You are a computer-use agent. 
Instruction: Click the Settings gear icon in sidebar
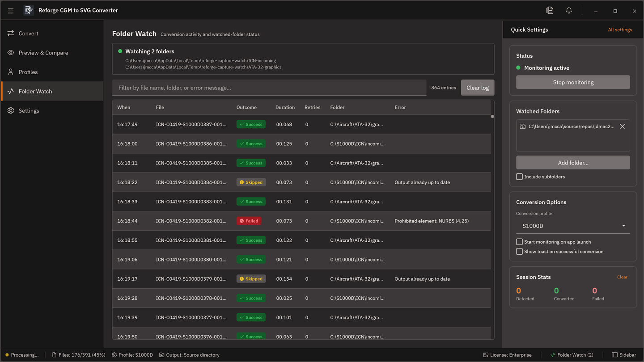click(x=11, y=110)
